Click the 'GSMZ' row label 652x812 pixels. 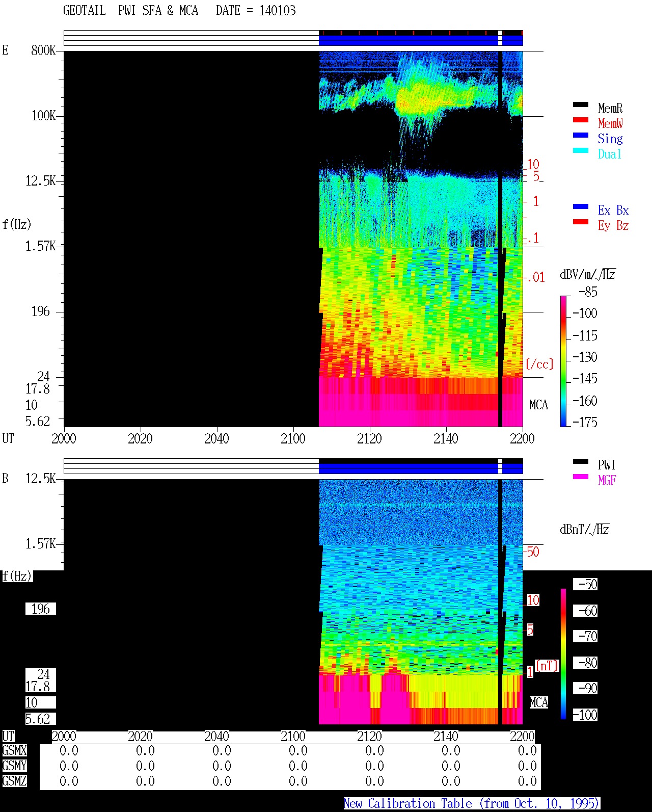(14, 781)
